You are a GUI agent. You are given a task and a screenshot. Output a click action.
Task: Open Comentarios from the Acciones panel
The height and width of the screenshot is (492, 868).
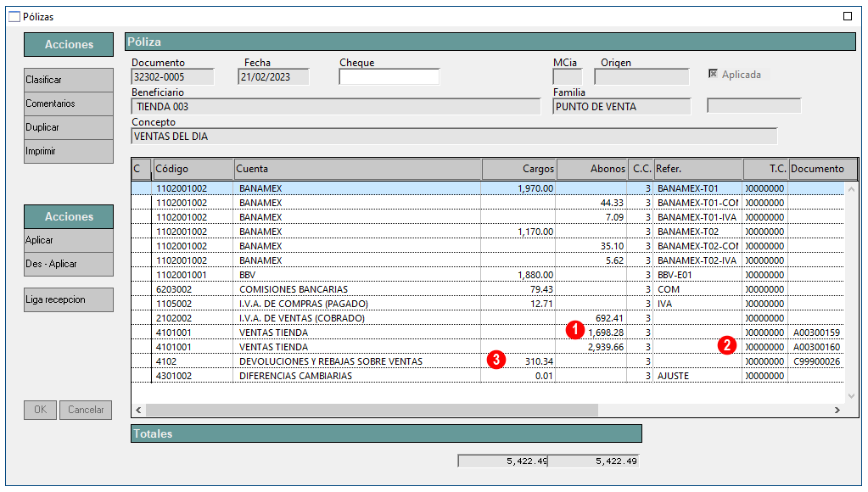pyautogui.click(x=69, y=103)
